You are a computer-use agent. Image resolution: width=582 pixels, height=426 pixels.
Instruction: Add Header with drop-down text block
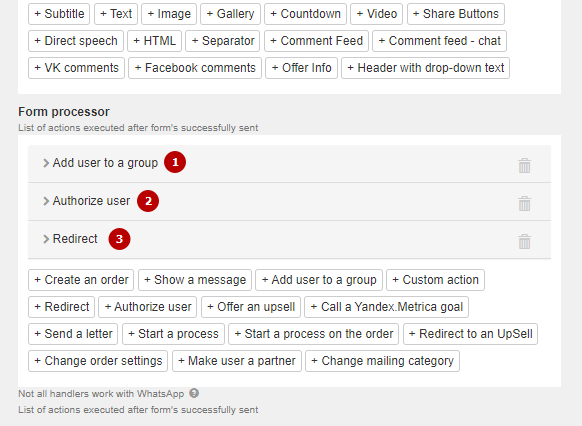425,68
